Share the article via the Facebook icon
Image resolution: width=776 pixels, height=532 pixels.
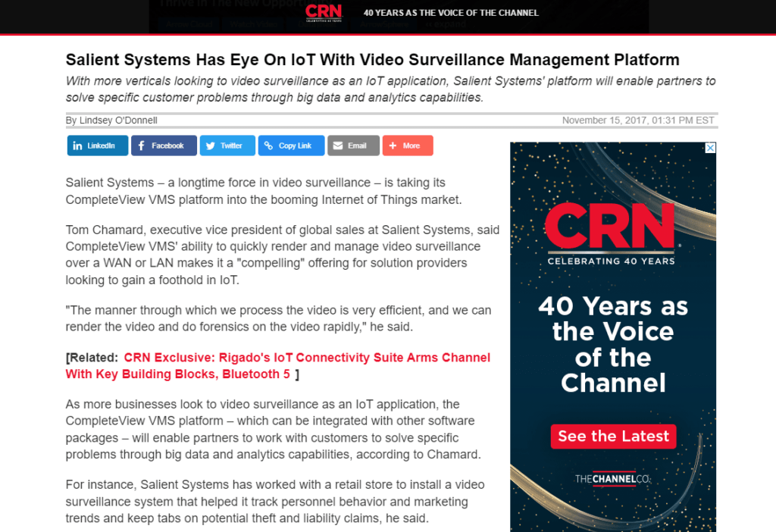(142, 146)
